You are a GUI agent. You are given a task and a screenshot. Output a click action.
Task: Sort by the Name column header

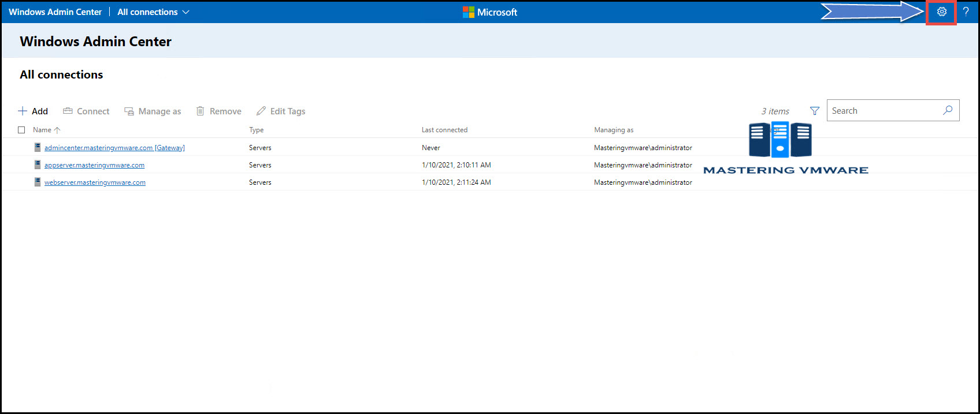click(42, 130)
